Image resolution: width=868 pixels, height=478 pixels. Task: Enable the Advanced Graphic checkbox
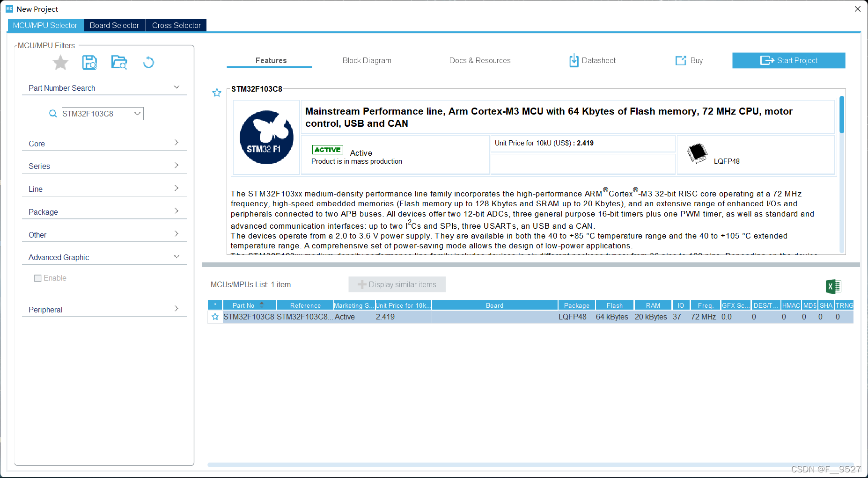coord(38,278)
